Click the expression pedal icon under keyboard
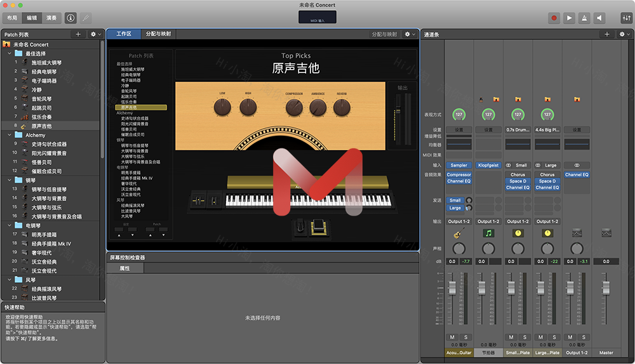Image resolution: width=635 pixels, height=364 pixels. 318,227
